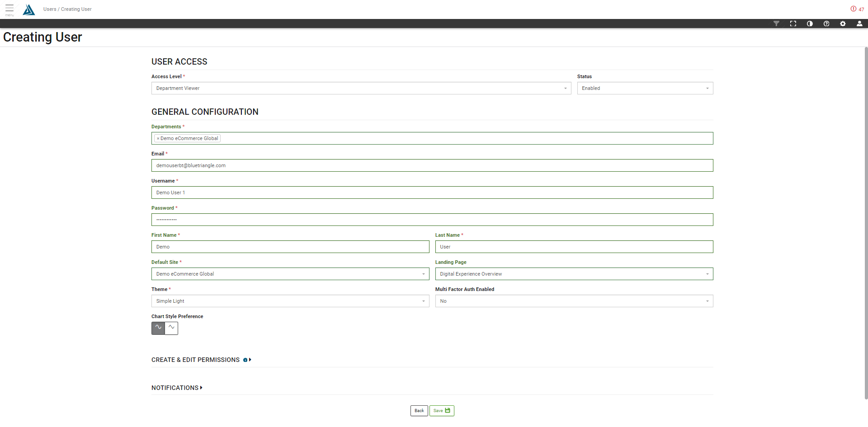Viewport: 868px width, 427px height.
Task: Select the smooth curve chart style
Action: pyautogui.click(x=158, y=328)
